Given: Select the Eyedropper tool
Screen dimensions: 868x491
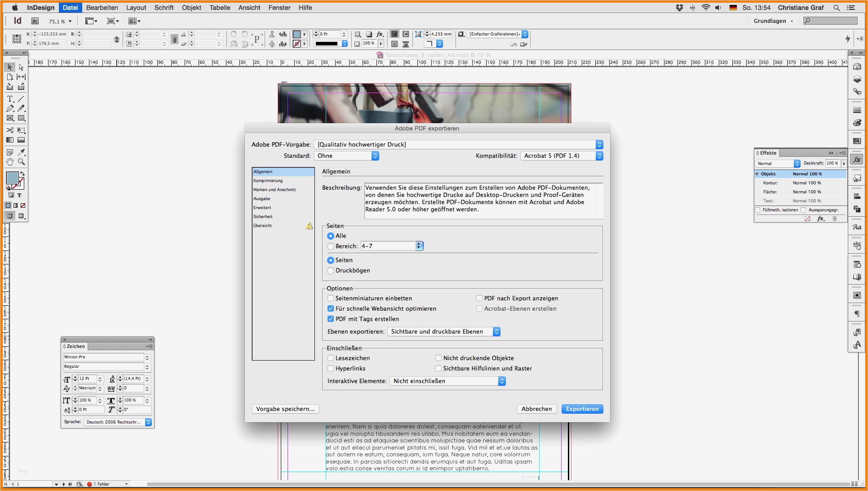Looking at the screenshot, I should (21, 152).
